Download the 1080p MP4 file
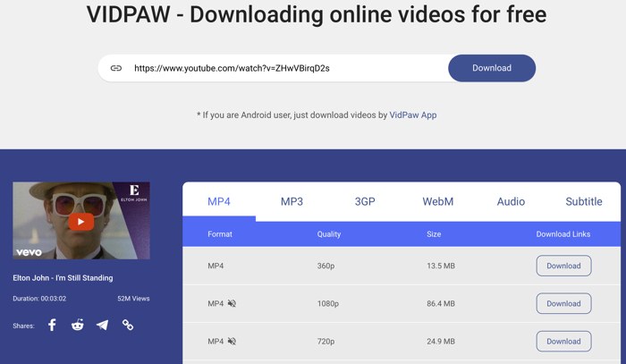 pos(563,304)
